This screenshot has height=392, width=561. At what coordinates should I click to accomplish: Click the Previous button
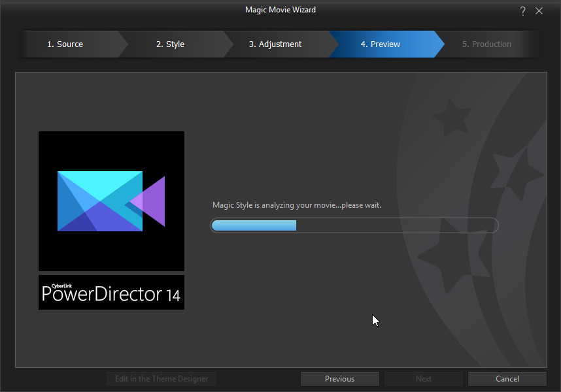[339, 379]
